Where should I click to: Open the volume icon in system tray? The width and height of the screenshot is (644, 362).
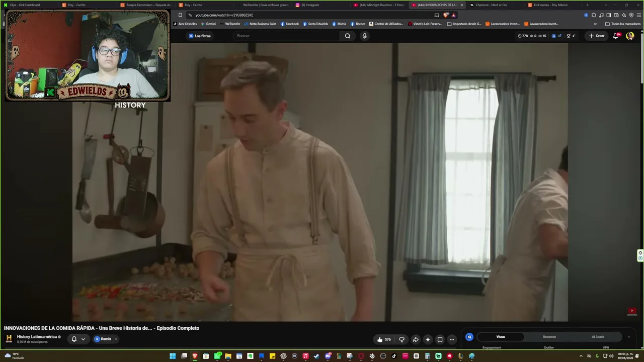[x=612, y=356]
